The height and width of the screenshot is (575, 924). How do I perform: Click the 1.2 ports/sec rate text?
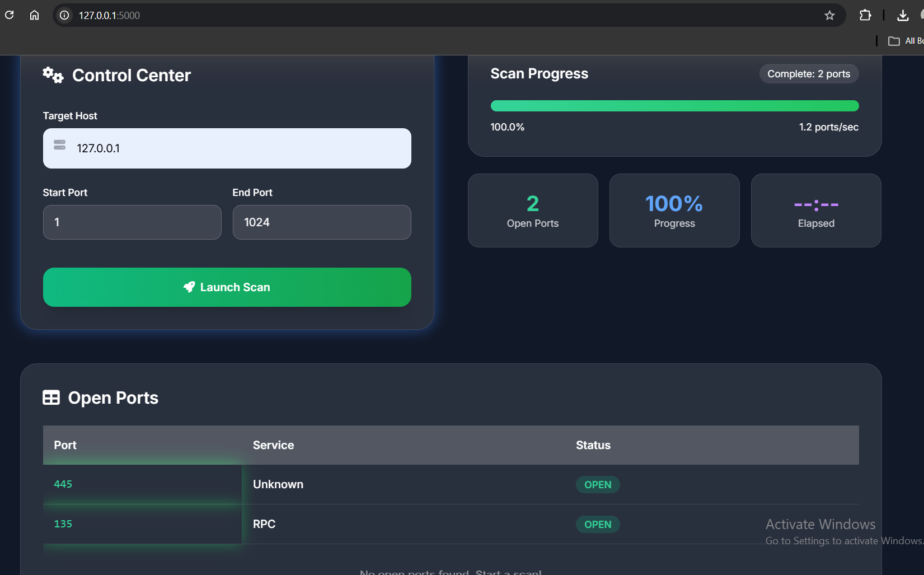[x=829, y=127]
